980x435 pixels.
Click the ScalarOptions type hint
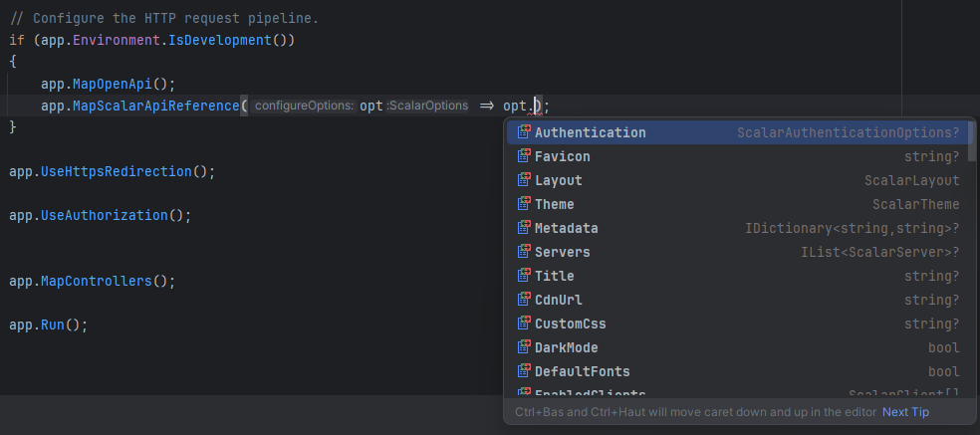427,106
